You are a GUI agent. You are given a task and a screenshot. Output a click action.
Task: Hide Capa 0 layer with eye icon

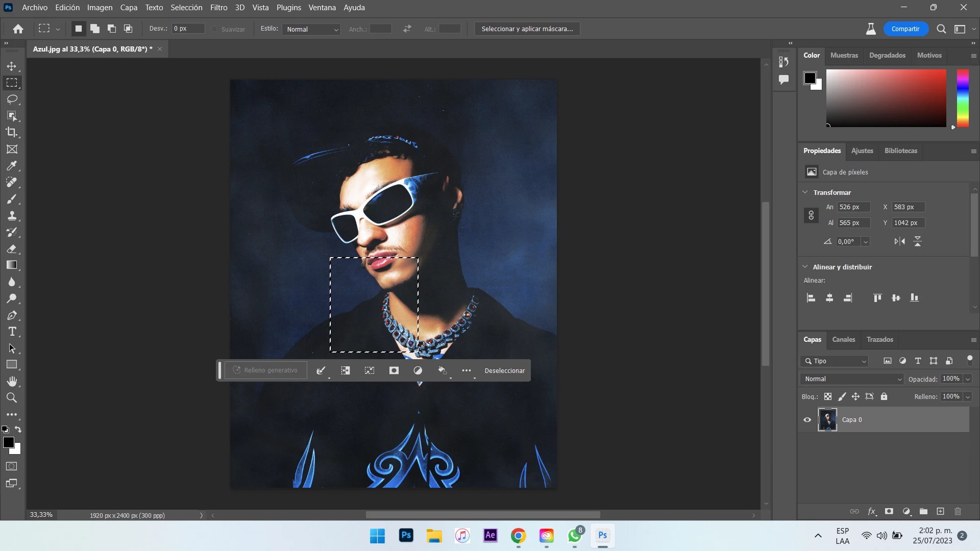pos(807,420)
